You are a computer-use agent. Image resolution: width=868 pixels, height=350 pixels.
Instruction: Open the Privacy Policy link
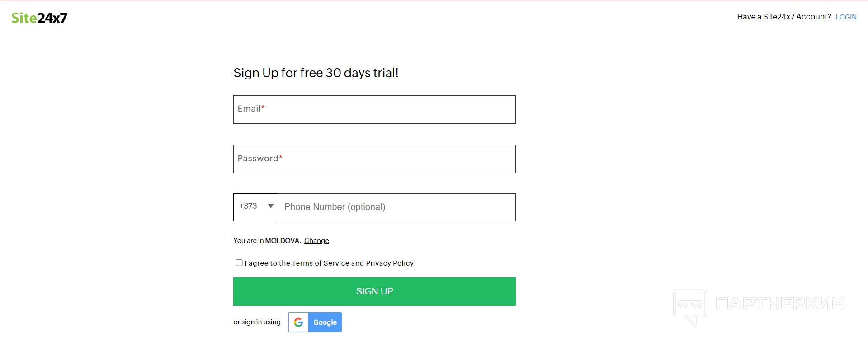(x=390, y=263)
